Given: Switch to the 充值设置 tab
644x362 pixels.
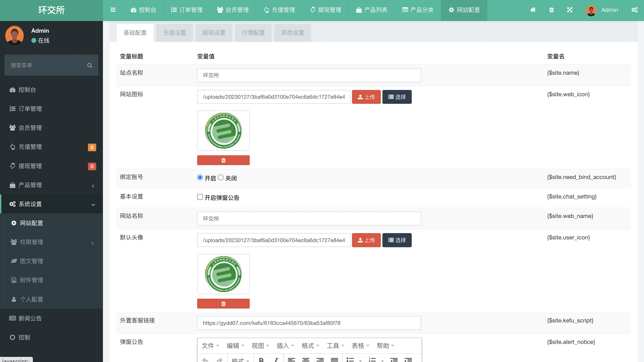Looking at the screenshot, I should click(x=174, y=33).
